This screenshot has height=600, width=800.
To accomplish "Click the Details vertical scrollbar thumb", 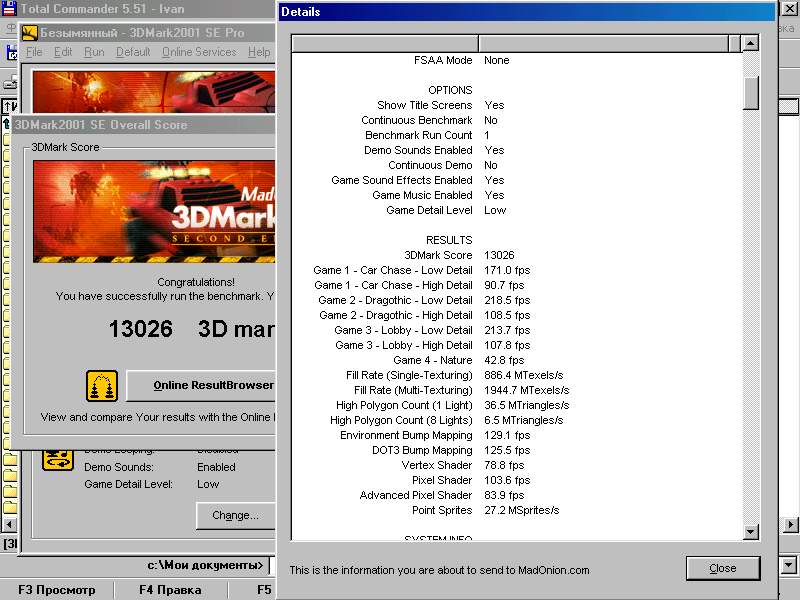I will (750, 93).
